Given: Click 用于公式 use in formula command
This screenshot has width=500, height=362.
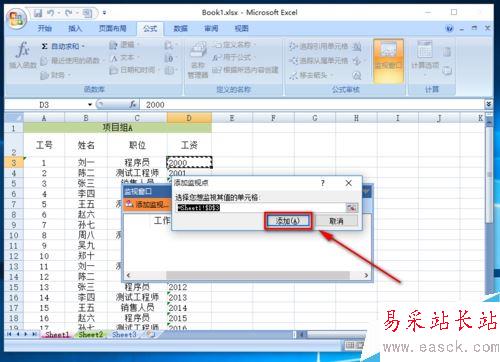Looking at the screenshot, I should pyautogui.click(x=234, y=57).
